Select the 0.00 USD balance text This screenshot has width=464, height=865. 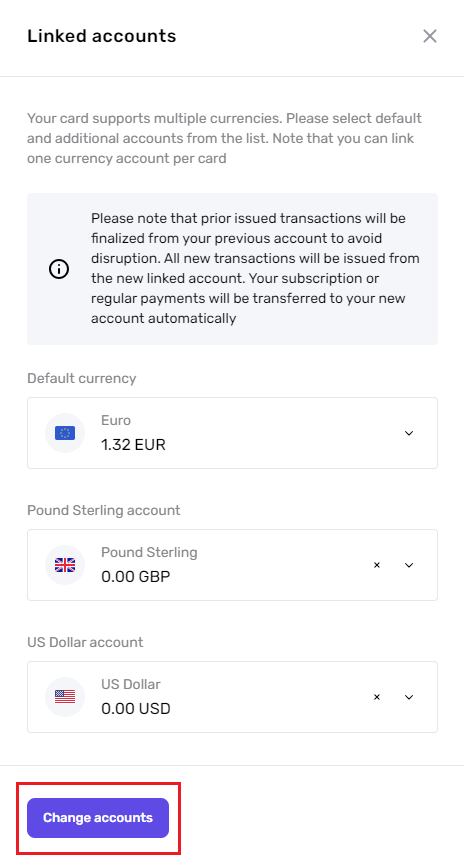pyautogui.click(x=136, y=708)
